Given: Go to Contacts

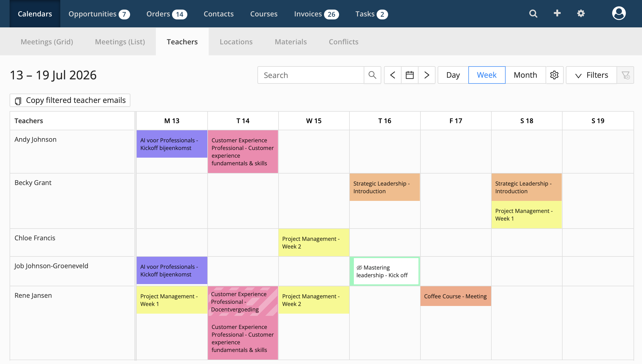Looking at the screenshot, I should pos(219,14).
